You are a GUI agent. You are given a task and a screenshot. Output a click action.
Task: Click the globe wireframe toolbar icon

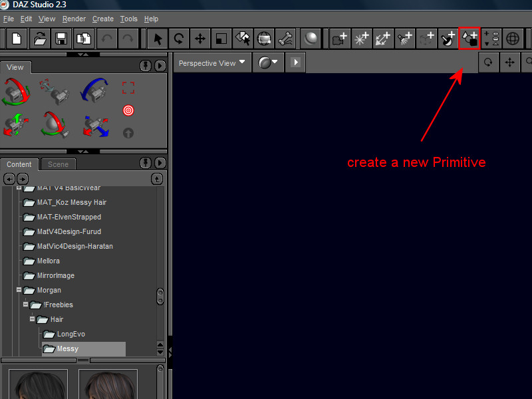513,39
